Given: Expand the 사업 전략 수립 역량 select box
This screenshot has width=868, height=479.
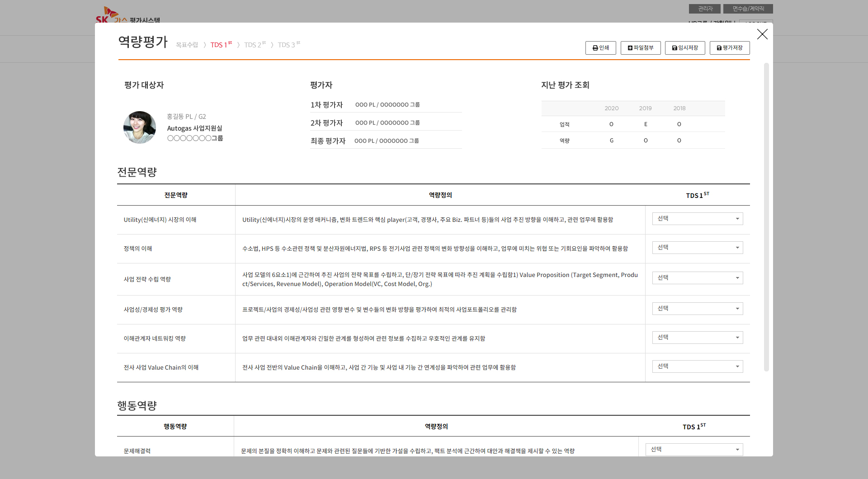Looking at the screenshot, I should click(x=697, y=278).
